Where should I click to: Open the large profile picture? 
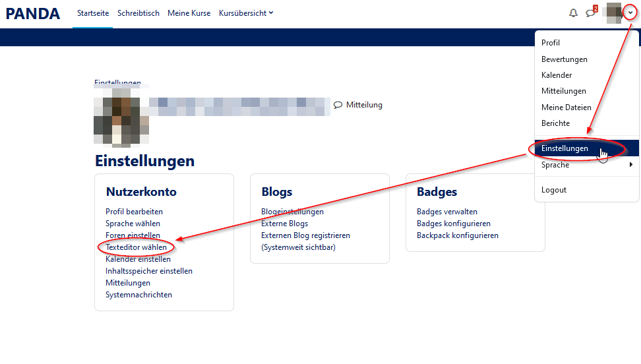[121, 117]
